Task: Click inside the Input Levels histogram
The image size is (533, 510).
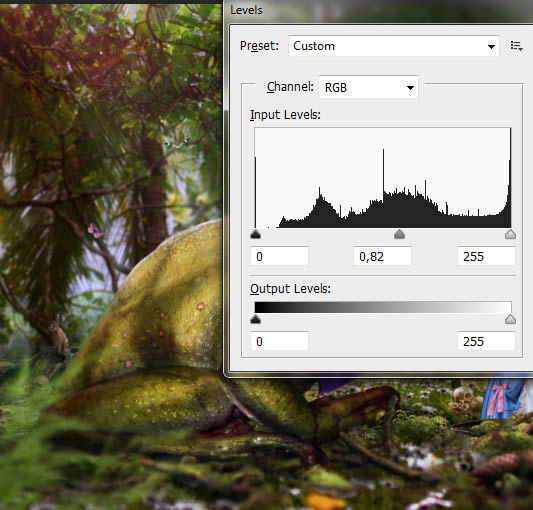Action: coord(383,177)
